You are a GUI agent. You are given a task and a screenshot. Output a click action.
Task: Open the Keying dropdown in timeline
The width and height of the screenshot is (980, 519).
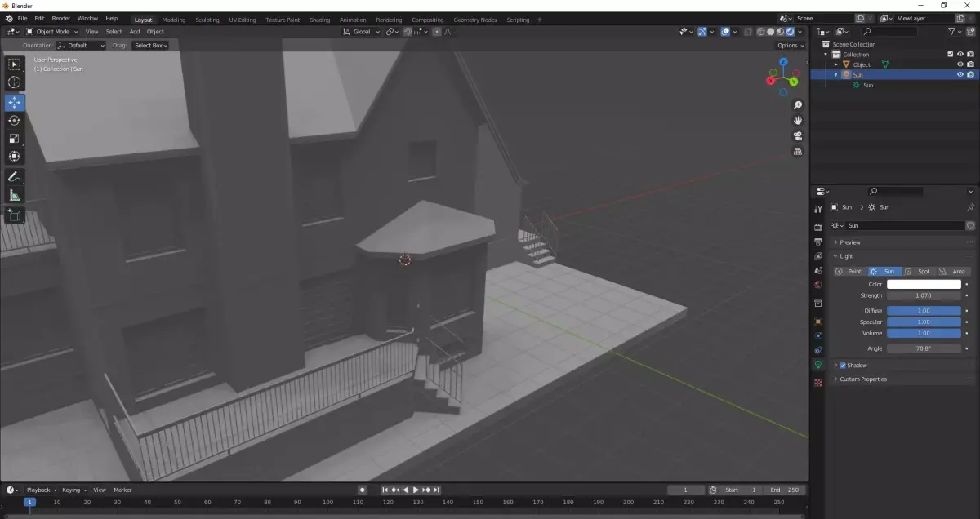tap(73, 490)
